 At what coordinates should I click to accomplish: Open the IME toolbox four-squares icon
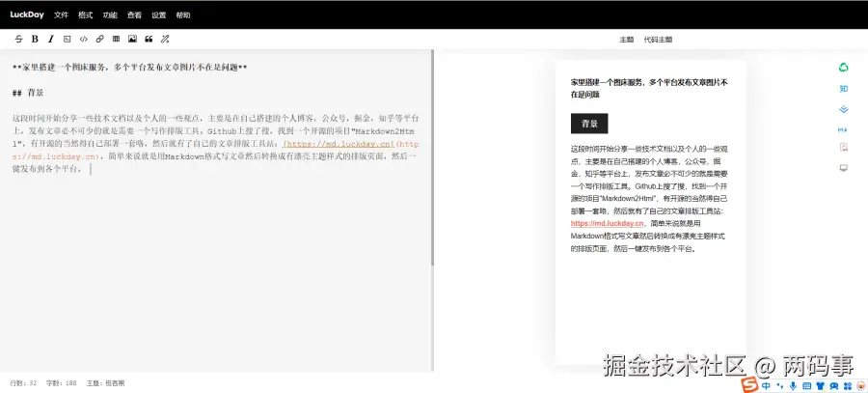tap(847, 386)
